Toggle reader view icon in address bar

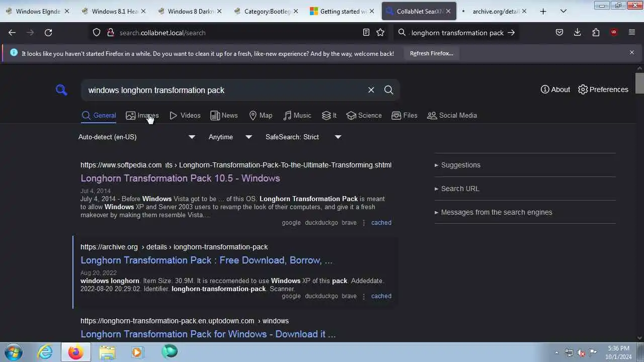[x=366, y=33]
